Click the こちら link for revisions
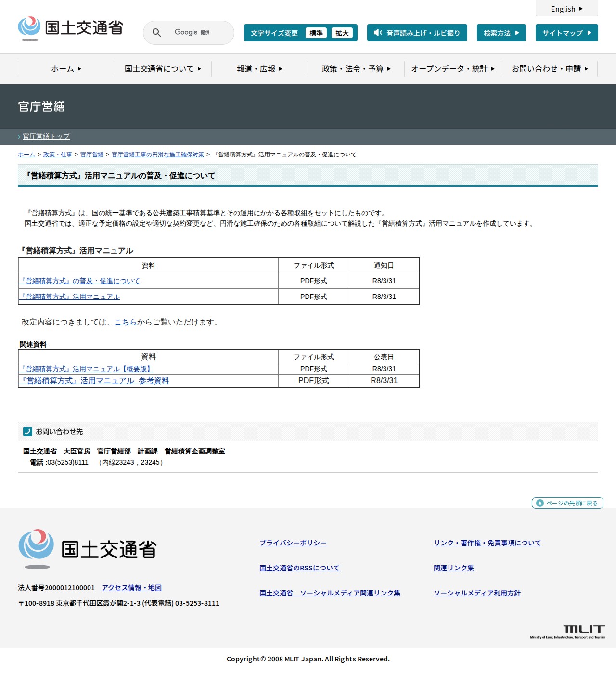616x673 pixels. pyautogui.click(x=126, y=322)
